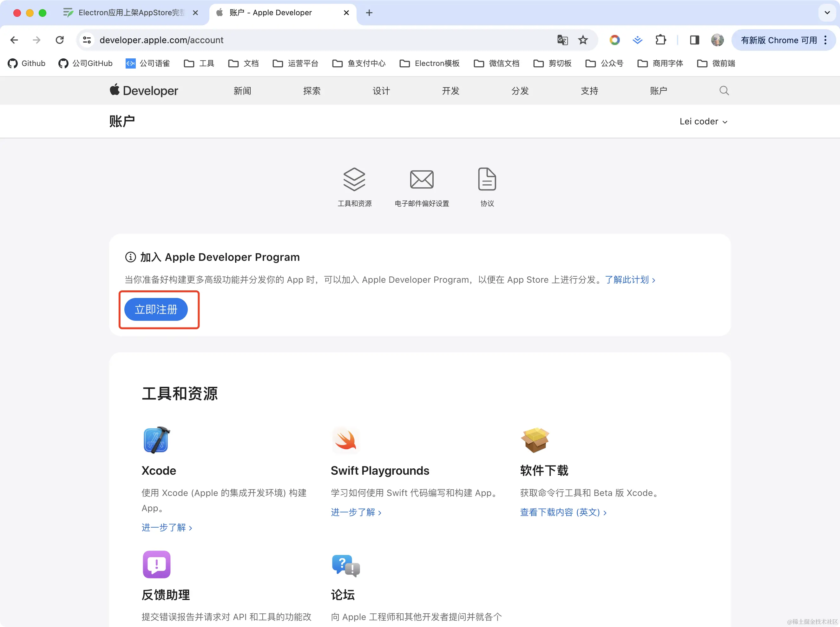Click the 软件下载 heading
Viewport: 840px width, 627px height.
(544, 471)
